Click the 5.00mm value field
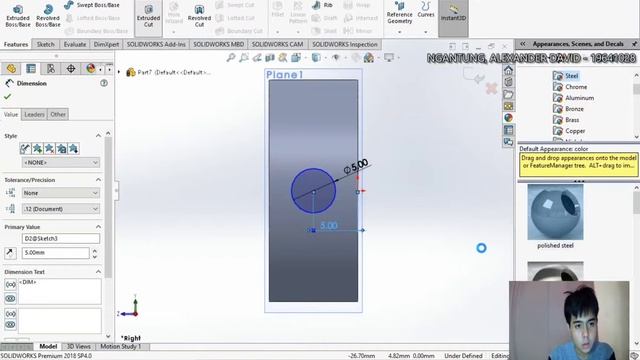This screenshot has width=640, height=360. 55,253
